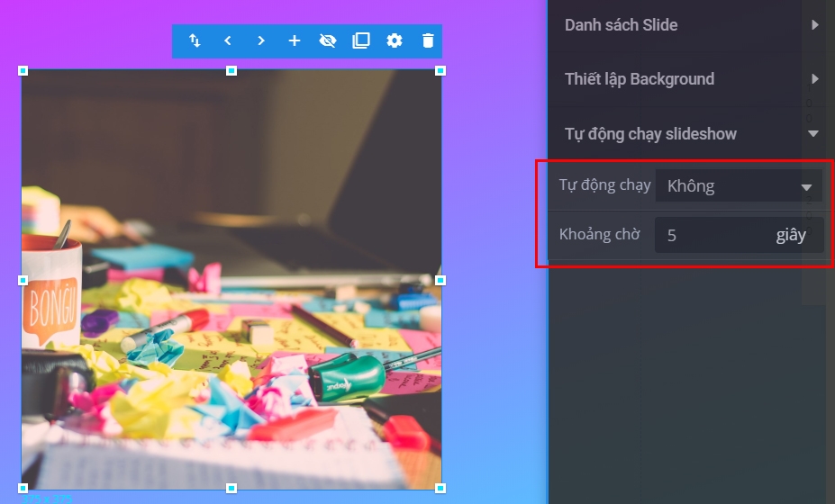Delete the element using trash icon
Screen dimensions: 835x504
click(x=428, y=40)
